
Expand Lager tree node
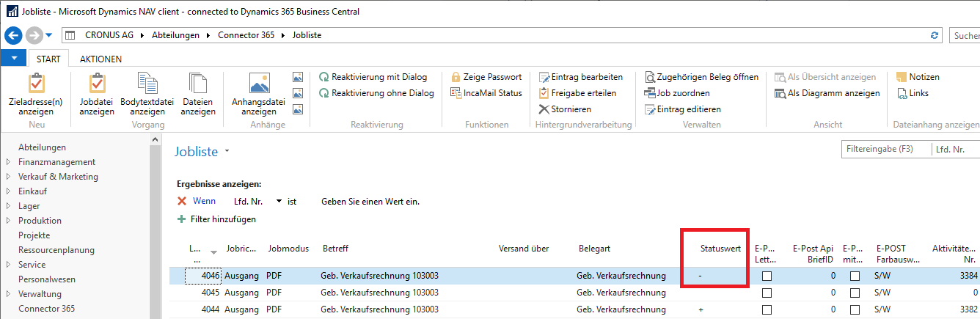pos(9,206)
